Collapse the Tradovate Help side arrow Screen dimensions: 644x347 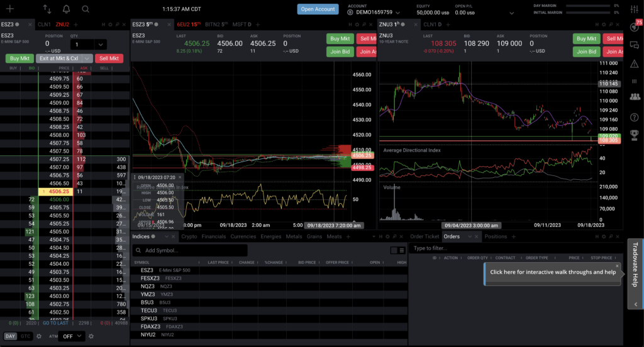(635, 304)
